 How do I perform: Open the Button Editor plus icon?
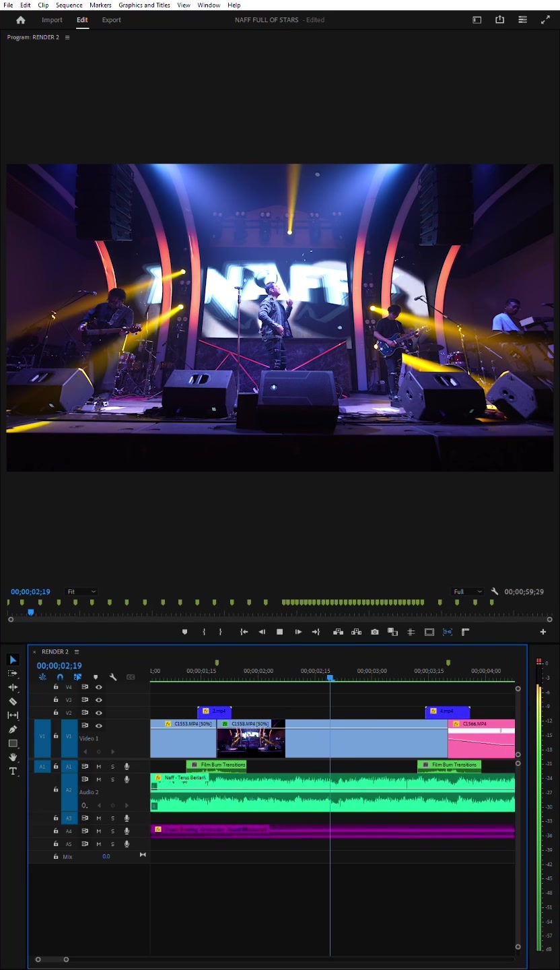[543, 632]
